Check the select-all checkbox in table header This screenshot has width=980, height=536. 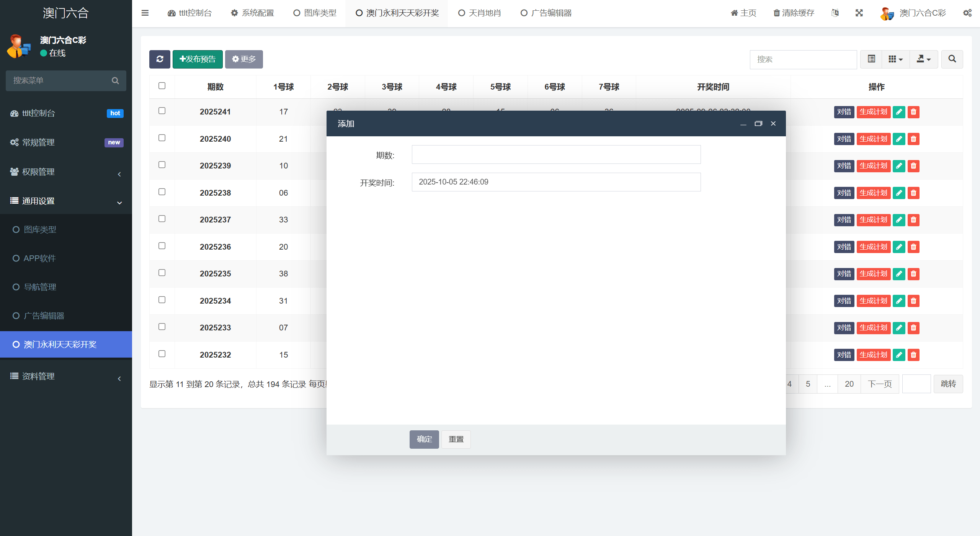click(162, 86)
